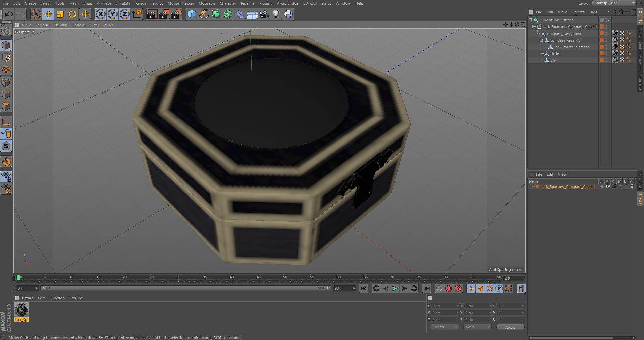The width and height of the screenshot is (644, 340).
Task: Go to end of animation
Action: tap(426, 288)
